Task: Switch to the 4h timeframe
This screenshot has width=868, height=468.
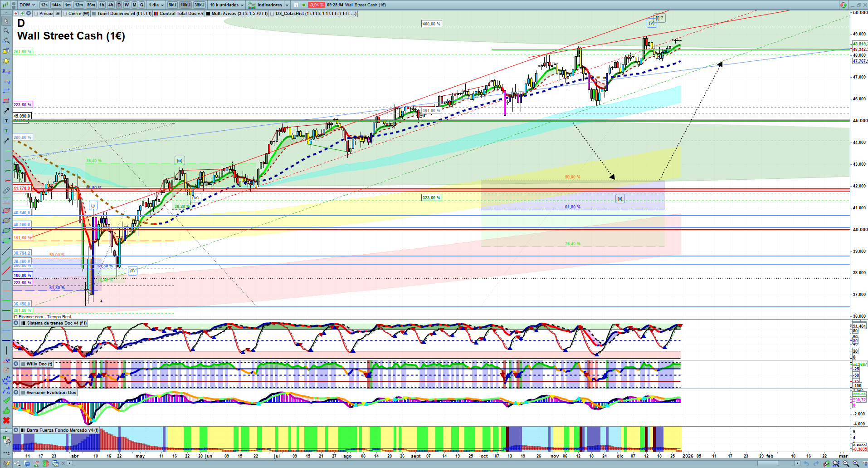Action: 111,5
